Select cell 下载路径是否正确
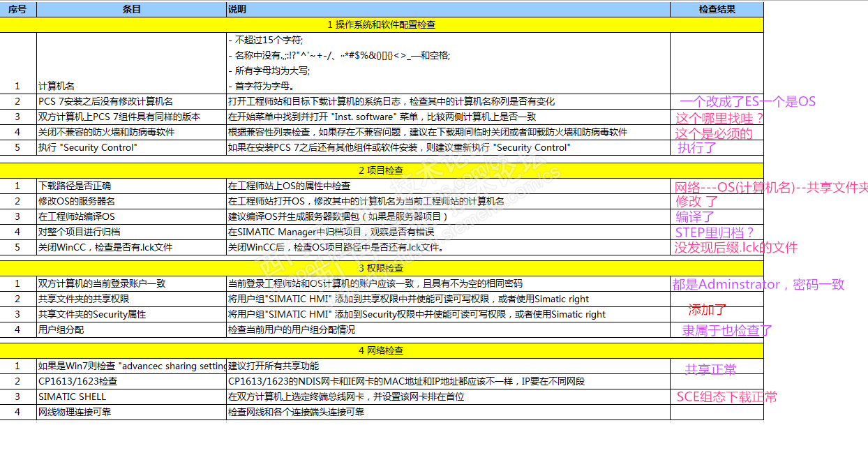 [131, 186]
